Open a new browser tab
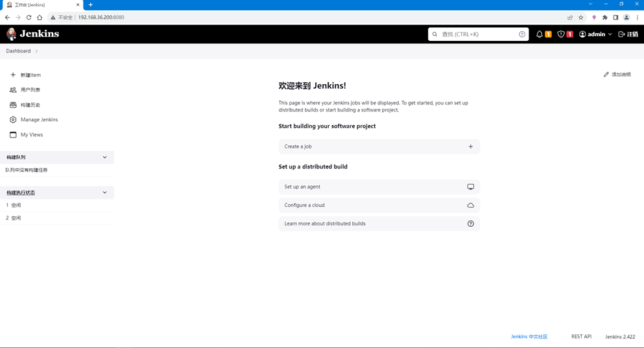Screen dimensions: 644x348 coord(90,5)
